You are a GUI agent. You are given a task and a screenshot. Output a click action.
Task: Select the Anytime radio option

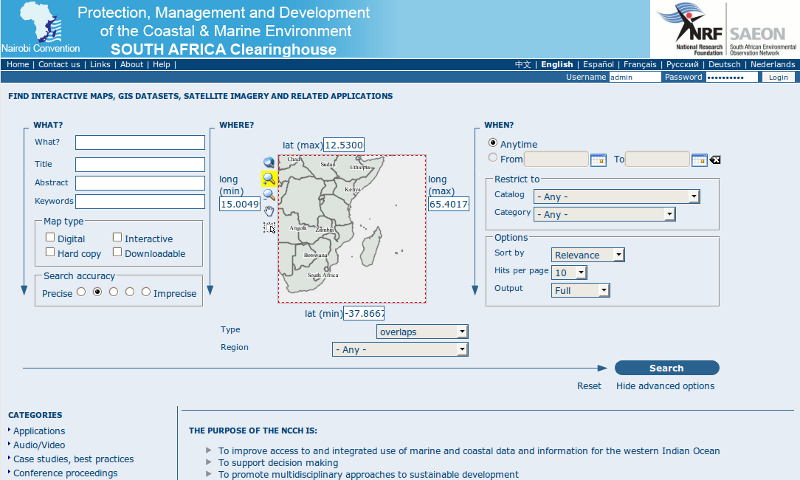(492, 143)
